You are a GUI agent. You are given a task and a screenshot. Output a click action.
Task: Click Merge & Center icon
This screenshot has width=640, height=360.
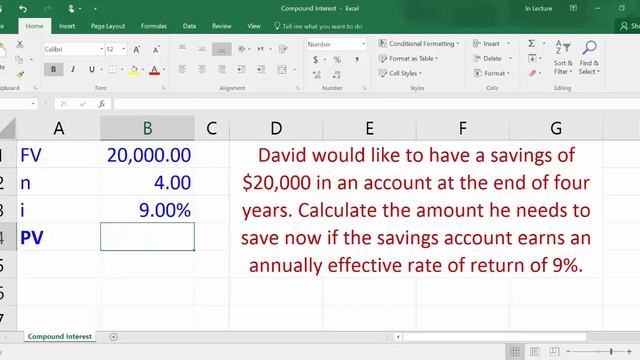coord(282,69)
